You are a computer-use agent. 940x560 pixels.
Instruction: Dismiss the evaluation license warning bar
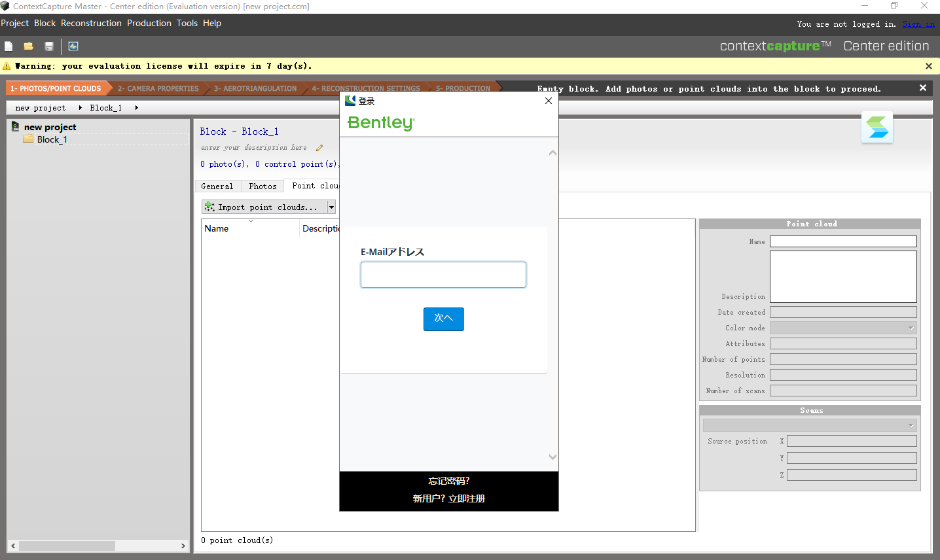click(928, 66)
